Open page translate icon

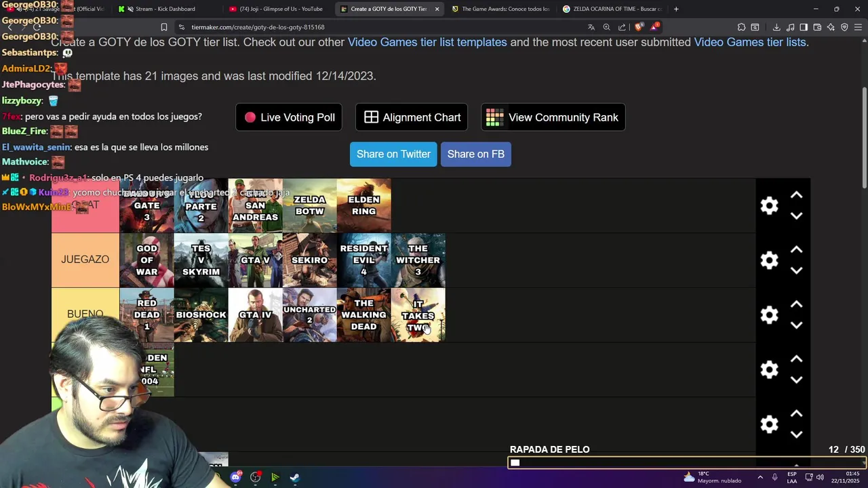click(x=591, y=27)
